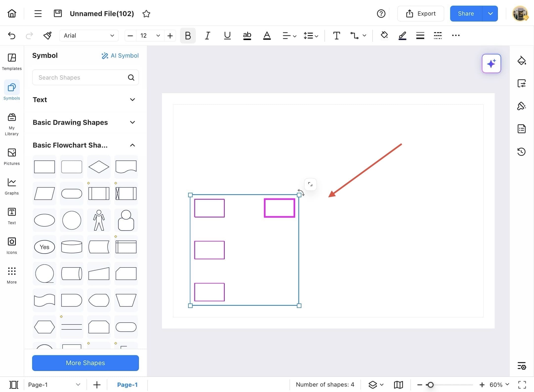
Task: Toggle underline formatting
Action: pos(227,35)
